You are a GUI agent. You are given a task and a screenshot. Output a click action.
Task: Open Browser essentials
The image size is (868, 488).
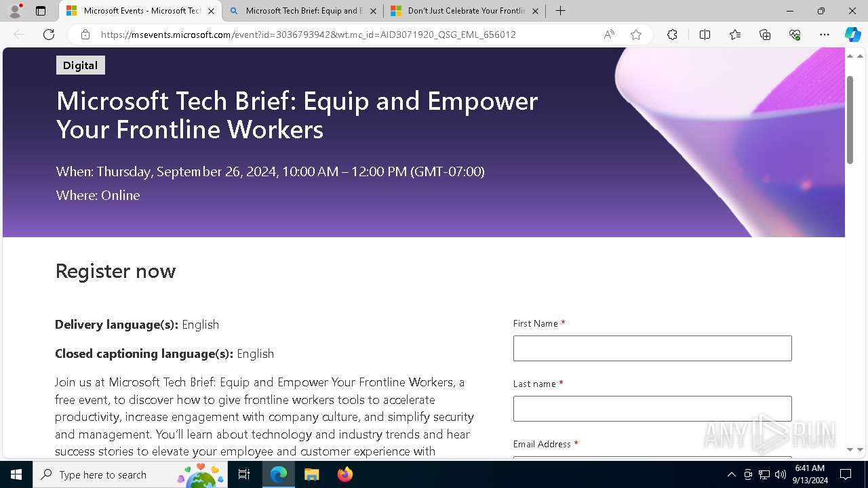coord(795,35)
